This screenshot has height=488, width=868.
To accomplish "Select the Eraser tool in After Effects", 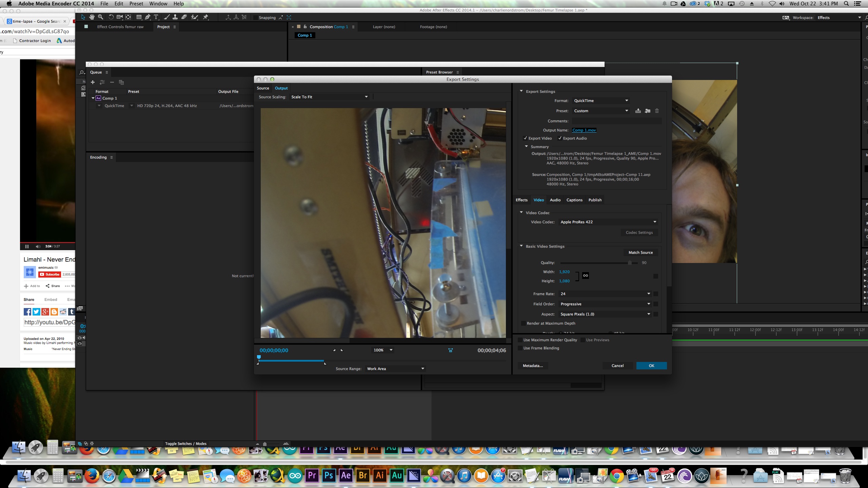I will (x=184, y=17).
